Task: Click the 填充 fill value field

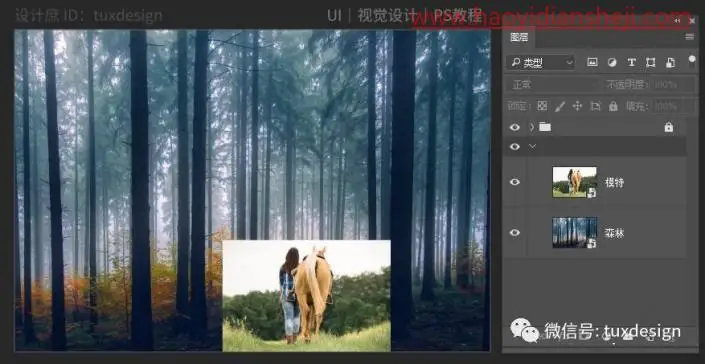Action: coord(667,107)
